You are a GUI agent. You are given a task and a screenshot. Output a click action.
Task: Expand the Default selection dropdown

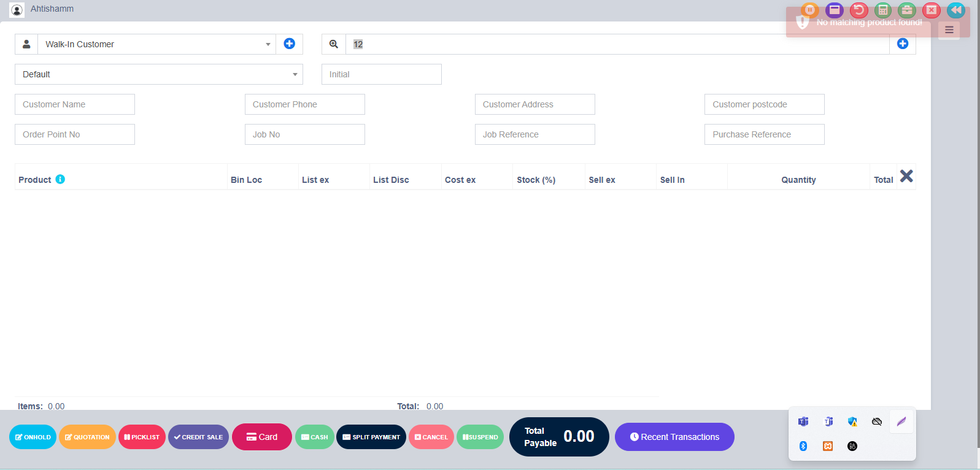(x=158, y=74)
